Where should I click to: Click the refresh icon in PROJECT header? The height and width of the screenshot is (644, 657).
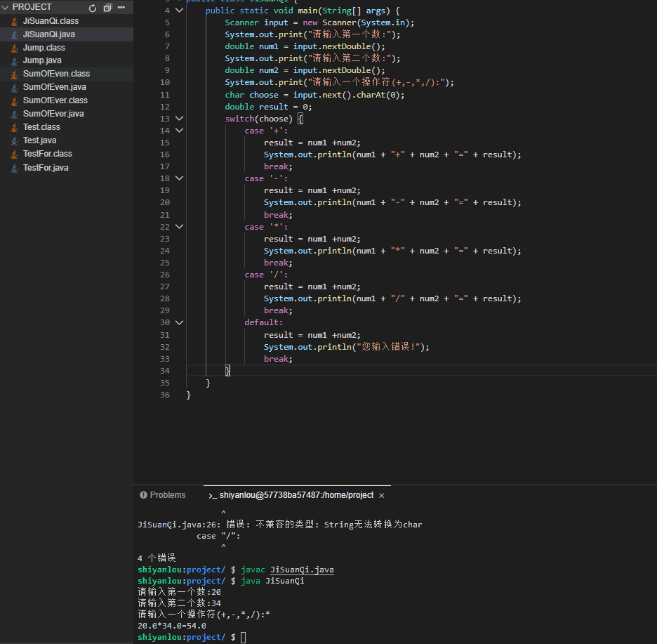[93, 8]
